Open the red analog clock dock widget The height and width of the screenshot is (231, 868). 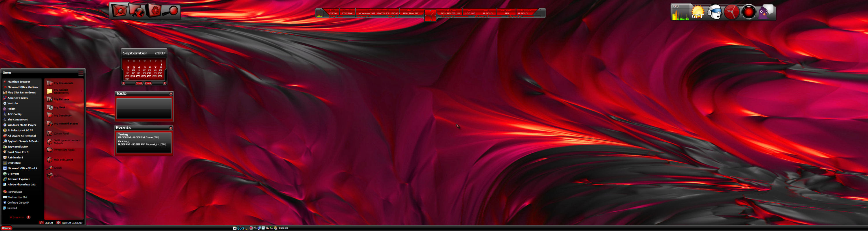(x=731, y=12)
